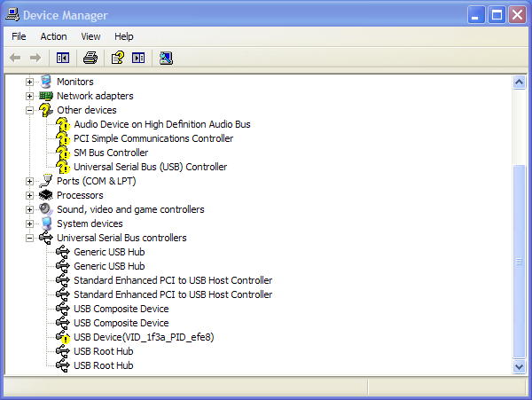The width and height of the screenshot is (532, 400).
Task: Expand the Monitors node
Action: tap(29, 82)
